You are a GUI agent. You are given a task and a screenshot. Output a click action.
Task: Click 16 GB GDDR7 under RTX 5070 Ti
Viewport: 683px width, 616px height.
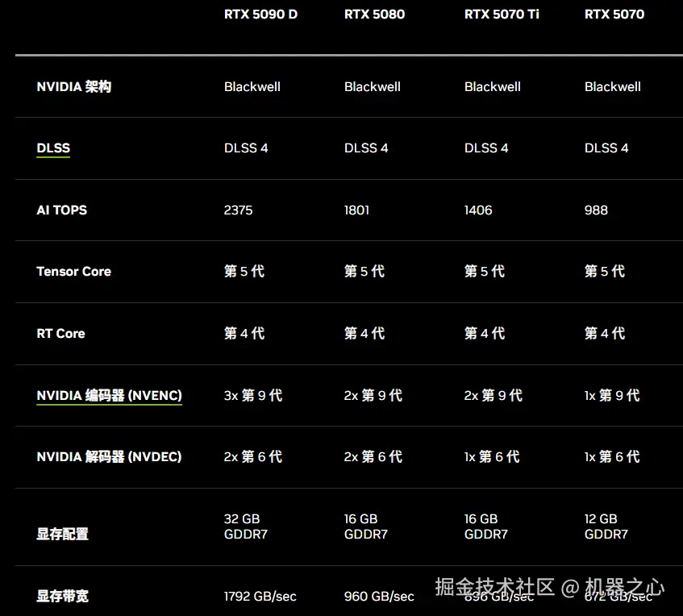486,527
